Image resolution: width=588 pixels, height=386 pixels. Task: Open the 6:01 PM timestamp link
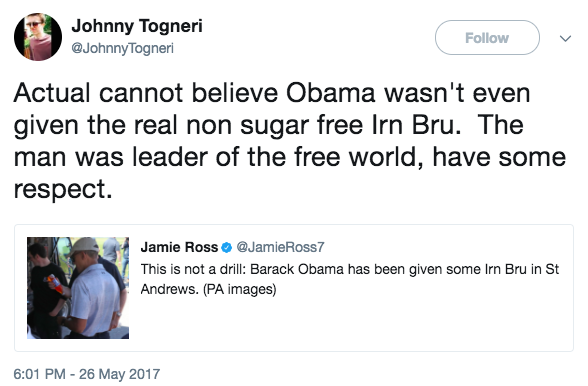[39, 374]
